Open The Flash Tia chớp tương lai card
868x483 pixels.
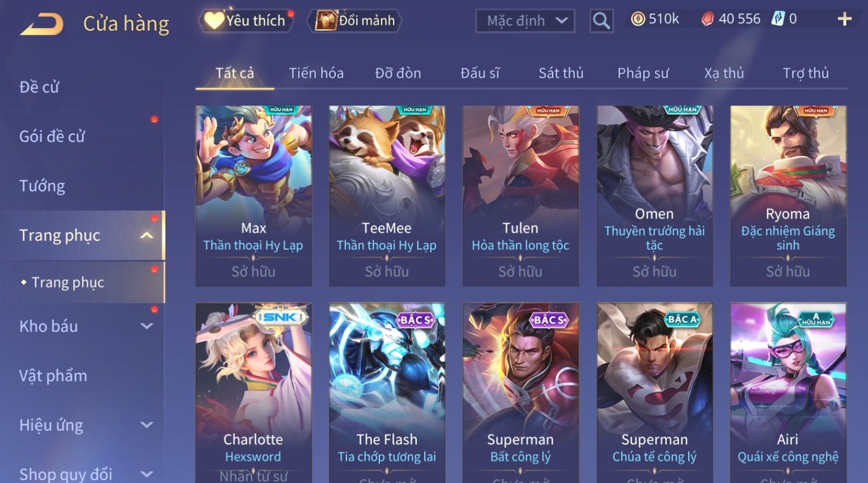tap(387, 393)
